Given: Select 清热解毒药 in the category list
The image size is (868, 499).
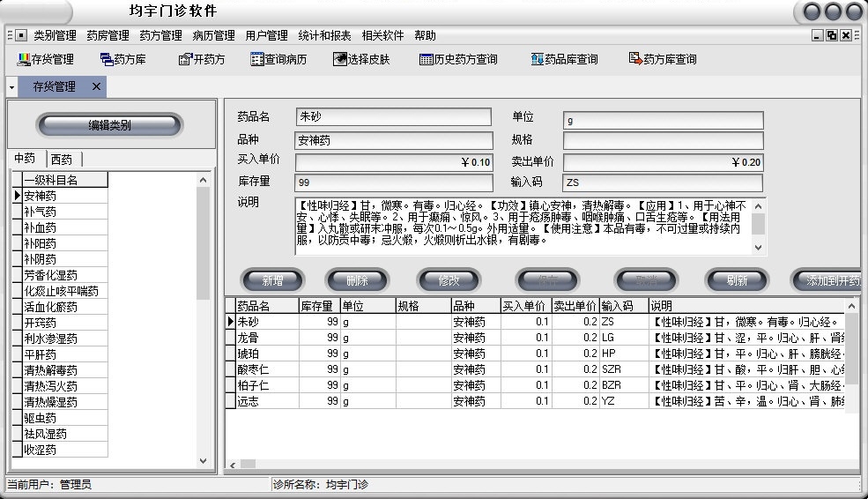Looking at the screenshot, I should (51, 370).
